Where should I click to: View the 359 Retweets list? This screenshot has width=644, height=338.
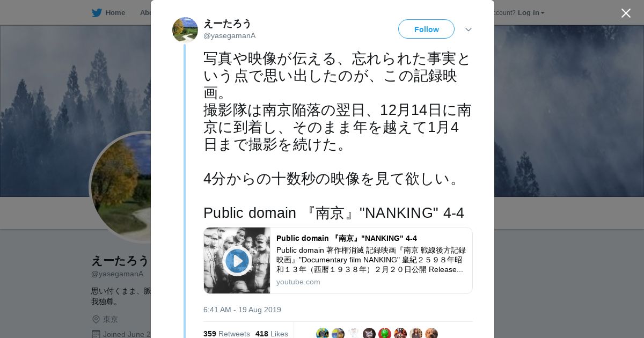226,334
